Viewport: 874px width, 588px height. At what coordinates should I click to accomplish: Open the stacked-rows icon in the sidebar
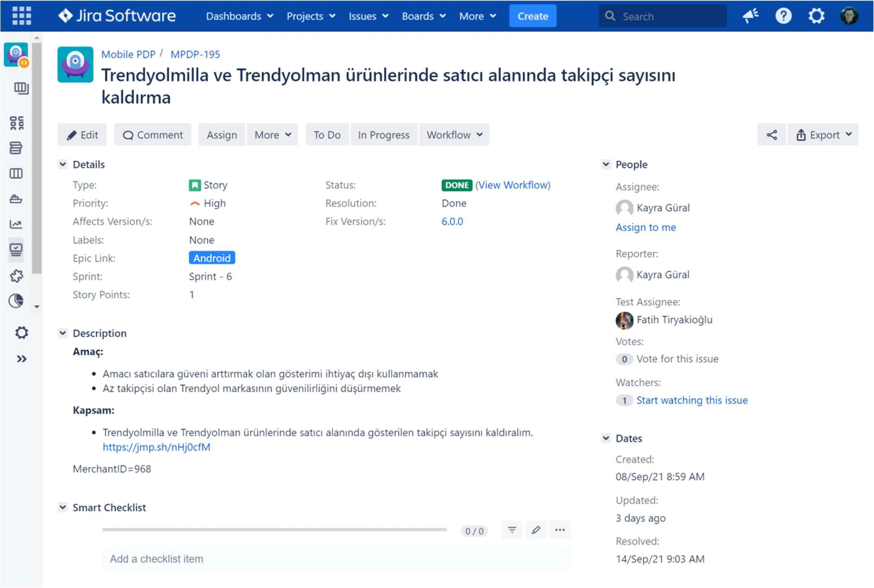(16, 148)
